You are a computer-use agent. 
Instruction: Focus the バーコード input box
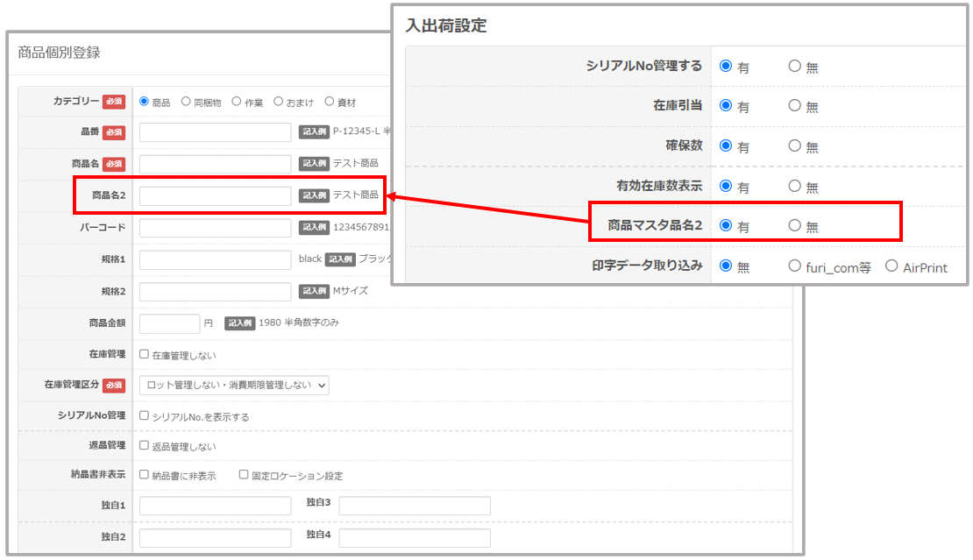(x=215, y=228)
